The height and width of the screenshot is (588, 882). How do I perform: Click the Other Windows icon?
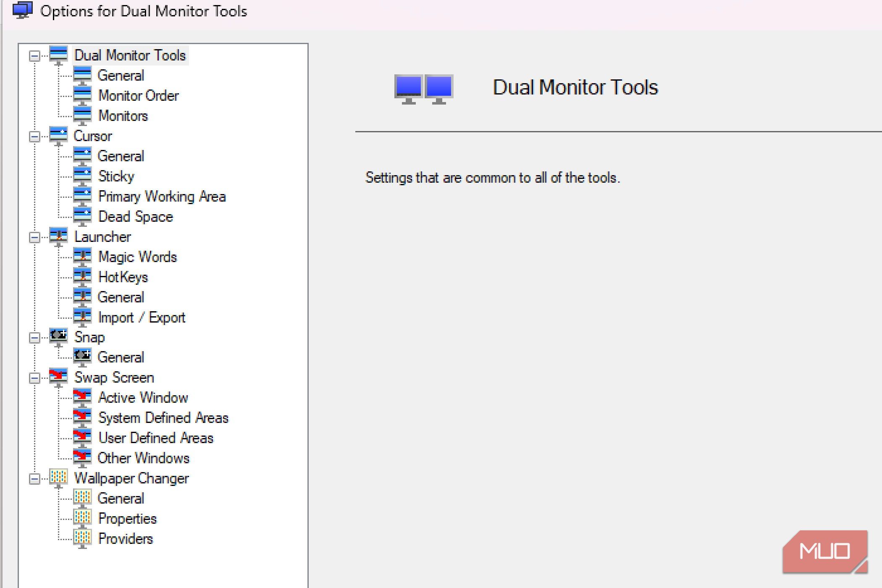(x=82, y=458)
